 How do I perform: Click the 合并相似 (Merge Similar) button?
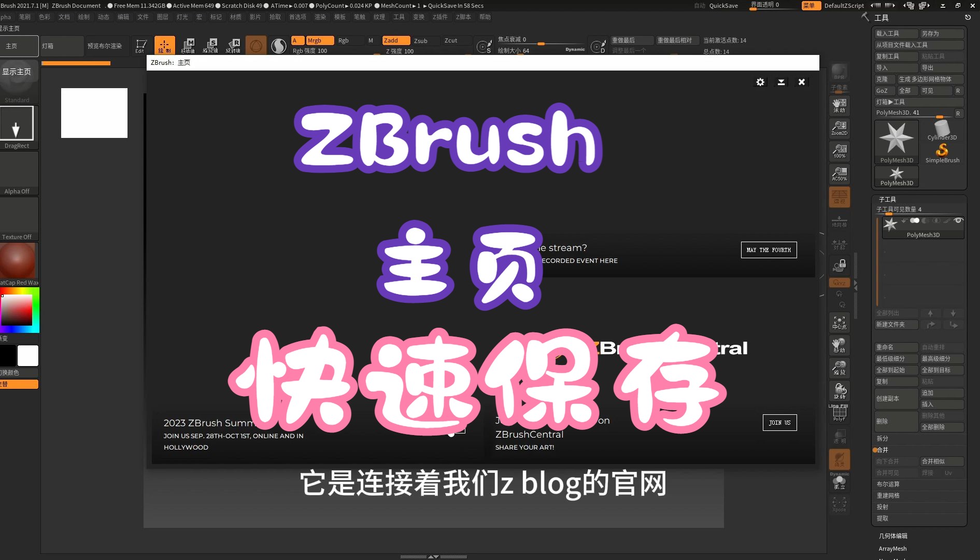point(942,461)
